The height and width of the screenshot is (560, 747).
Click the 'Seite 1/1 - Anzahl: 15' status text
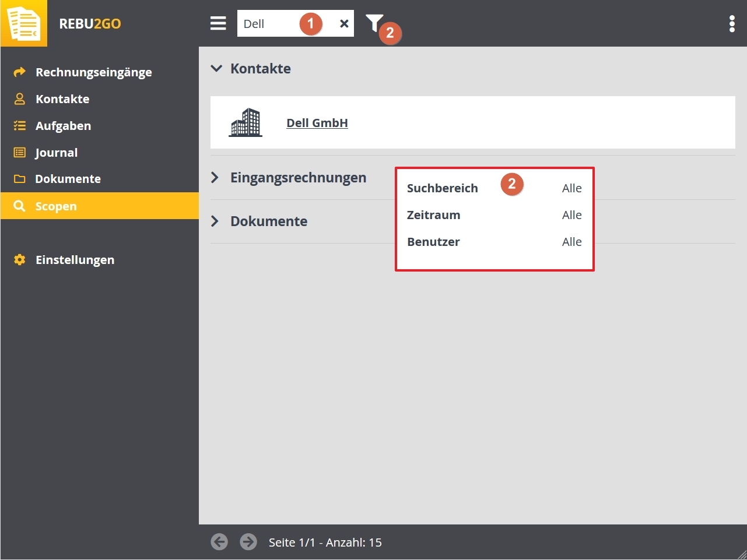(325, 543)
